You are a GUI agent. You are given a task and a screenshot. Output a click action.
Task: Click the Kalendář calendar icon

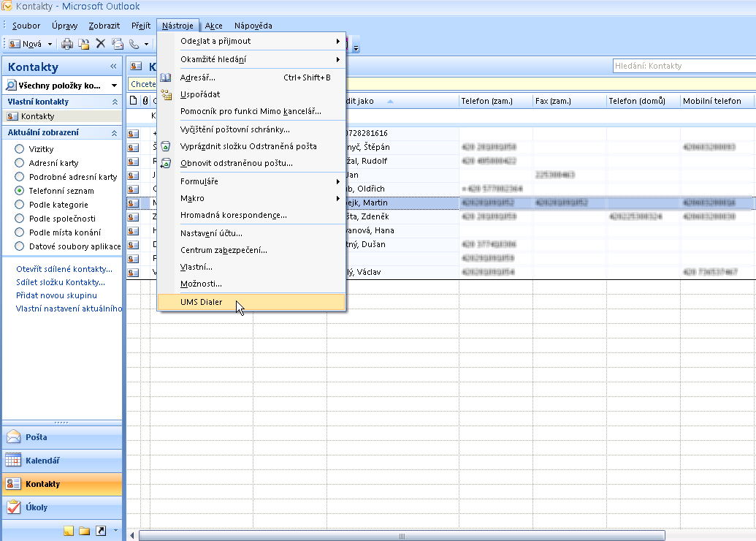(x=13, y=460)
